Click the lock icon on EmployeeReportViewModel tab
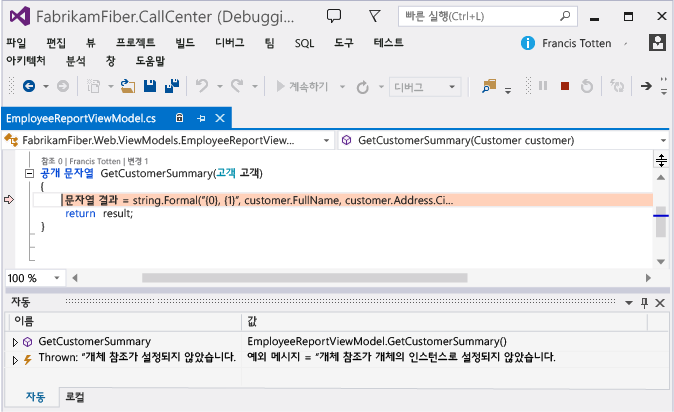The width and height of the screenshot is (674, 412). [x=179, y=118]
